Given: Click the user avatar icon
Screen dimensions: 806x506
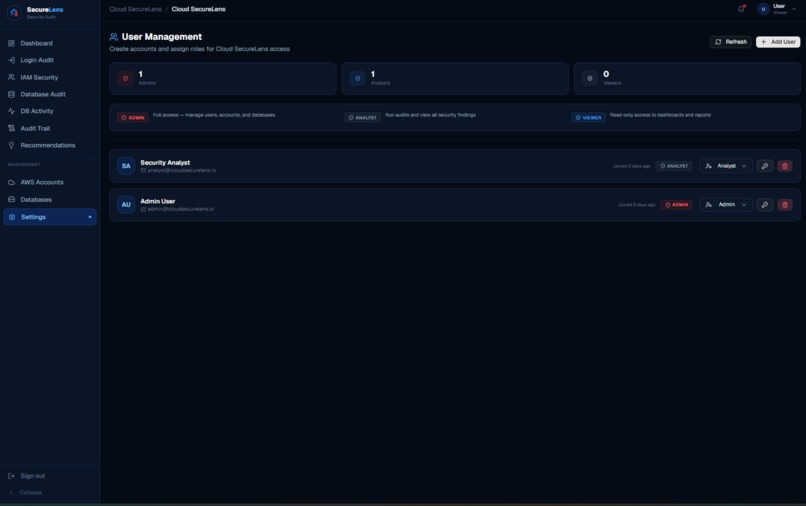Looking at the screenshot, I should click(763, 9).
